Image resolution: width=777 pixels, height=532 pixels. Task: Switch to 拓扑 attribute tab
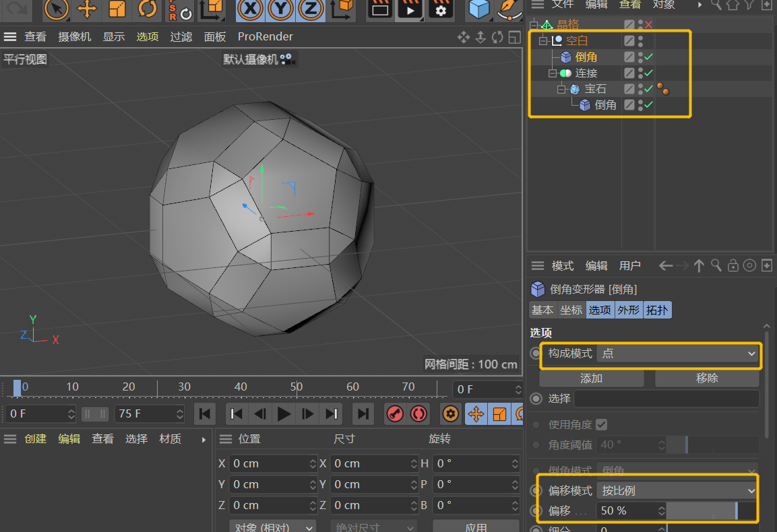tap(657, 310)
